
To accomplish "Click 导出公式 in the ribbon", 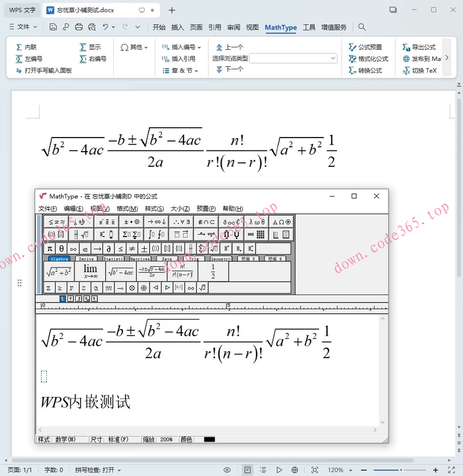I will [419, 47].
